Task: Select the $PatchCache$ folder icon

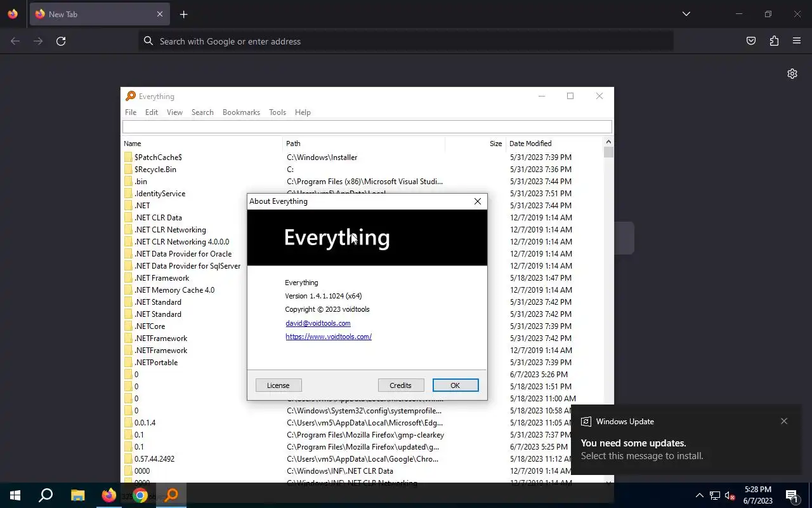Action: (x=128, y=157)
